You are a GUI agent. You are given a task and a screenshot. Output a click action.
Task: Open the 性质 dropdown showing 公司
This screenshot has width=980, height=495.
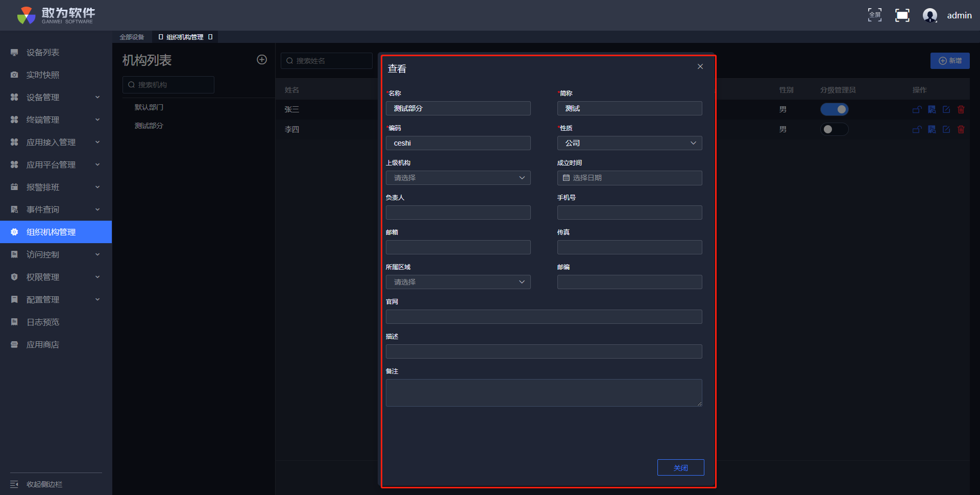[629, 143]
